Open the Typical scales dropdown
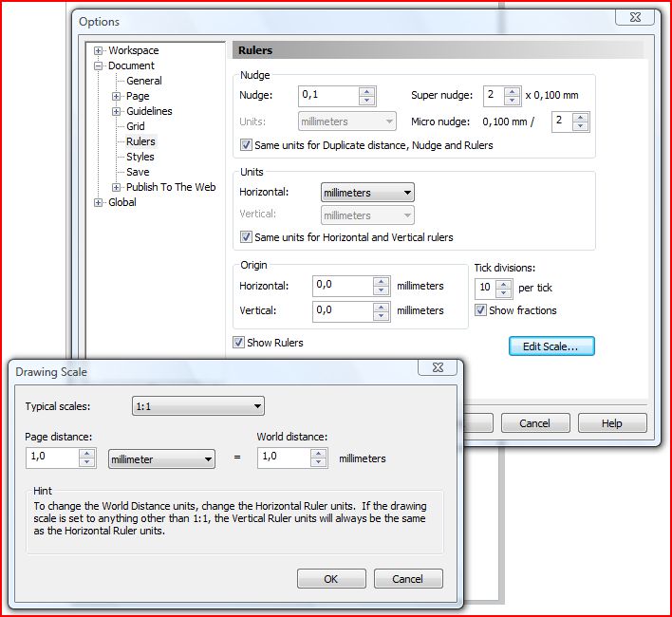Screen dimensions: 672x617 [198, 406]
